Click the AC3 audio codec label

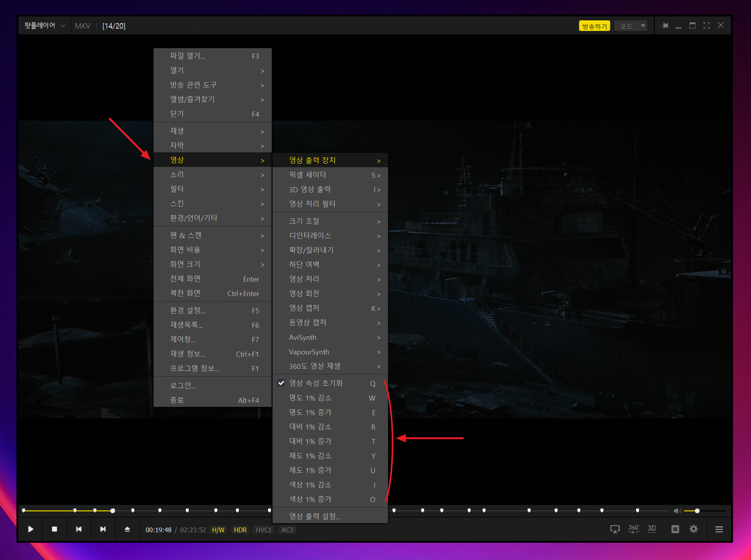click(287, 530)
